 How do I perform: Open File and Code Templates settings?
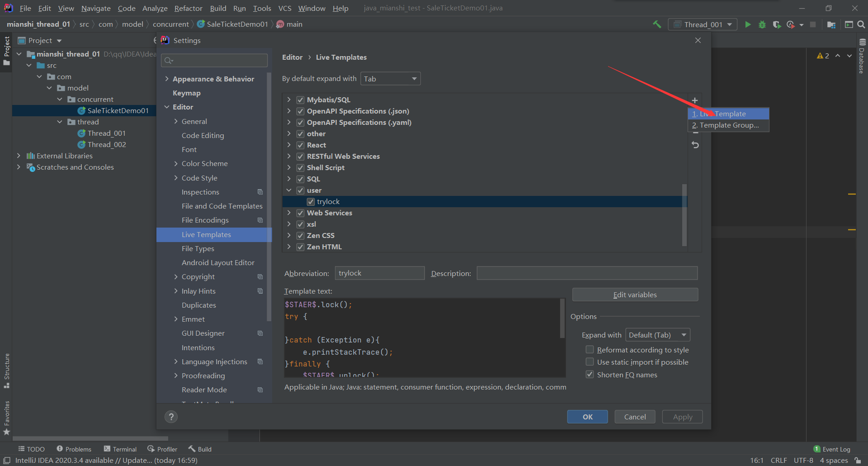[222, 206]
